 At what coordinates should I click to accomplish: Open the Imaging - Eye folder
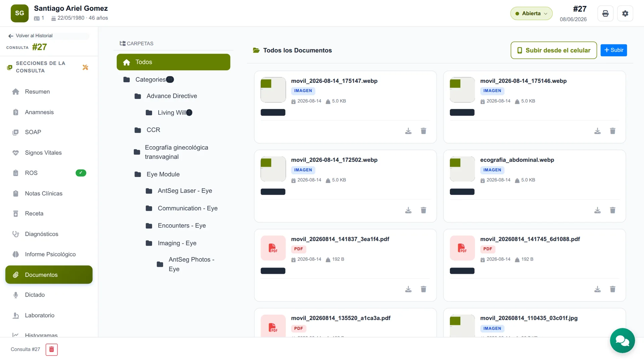click(171, 243)
